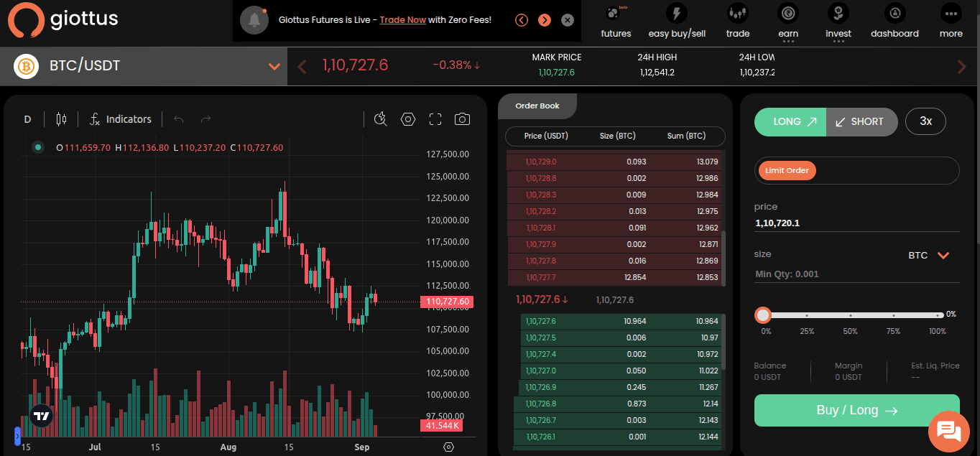
Task: Select bid price 1,10,727.0
Action: (x=541, y=371)
